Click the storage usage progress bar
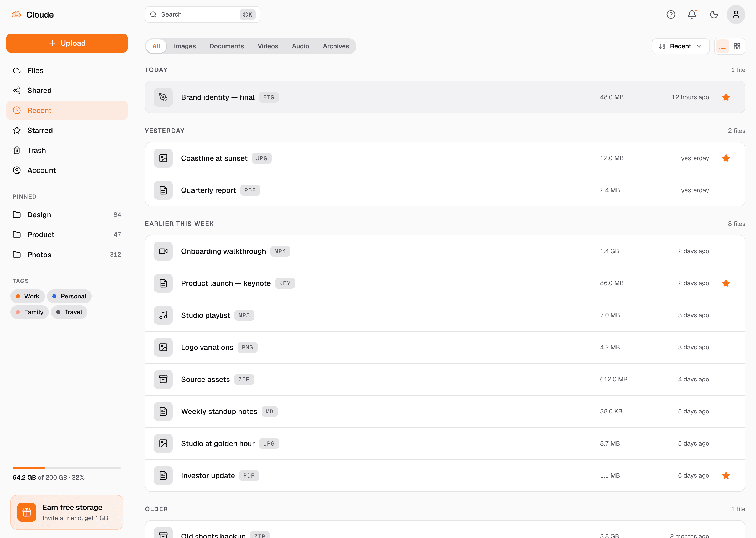Screen dimensions: 756x538 [x=67, y=467]
